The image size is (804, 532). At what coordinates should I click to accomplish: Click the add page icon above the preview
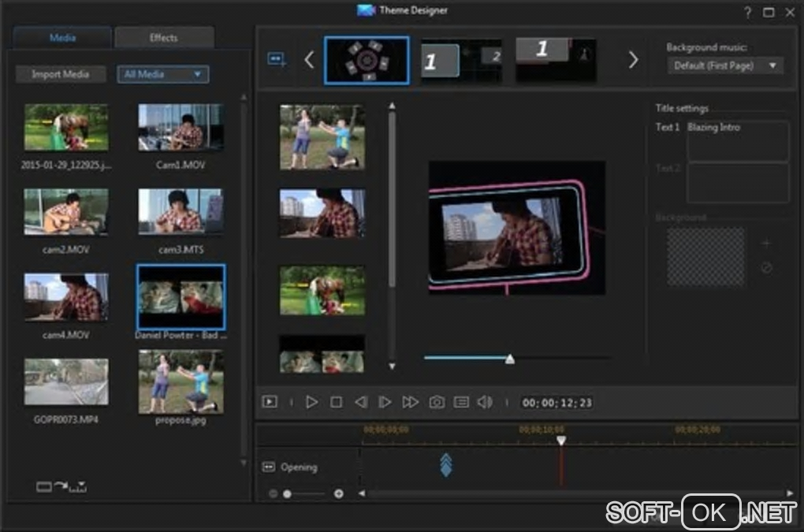[x=277, y=59]
